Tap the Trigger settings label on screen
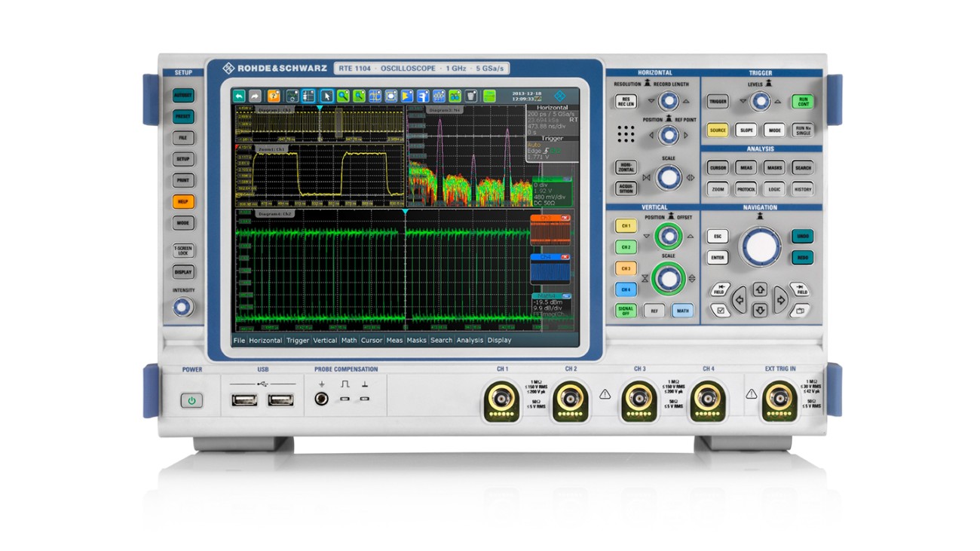This screenshot has width=980, height=551. coord(552,139)
